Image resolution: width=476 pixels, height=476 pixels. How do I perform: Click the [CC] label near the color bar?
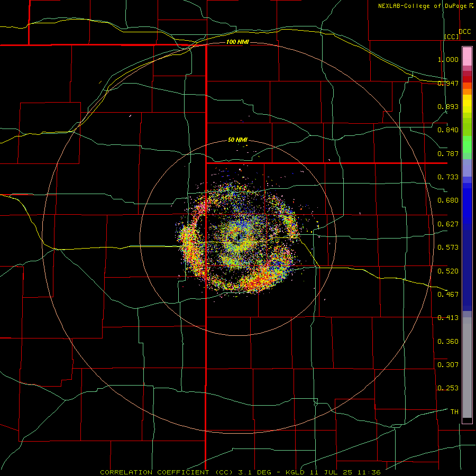452,36
